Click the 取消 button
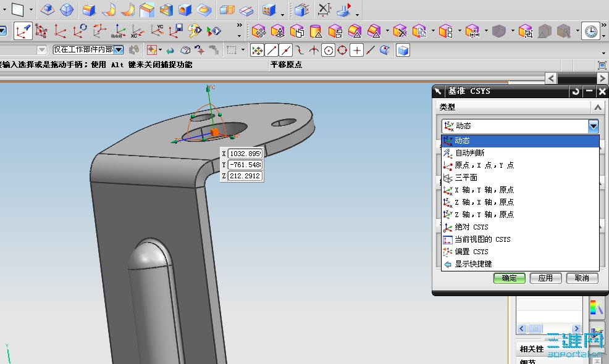Screen dimensions: 609x364 click(581, 278)
